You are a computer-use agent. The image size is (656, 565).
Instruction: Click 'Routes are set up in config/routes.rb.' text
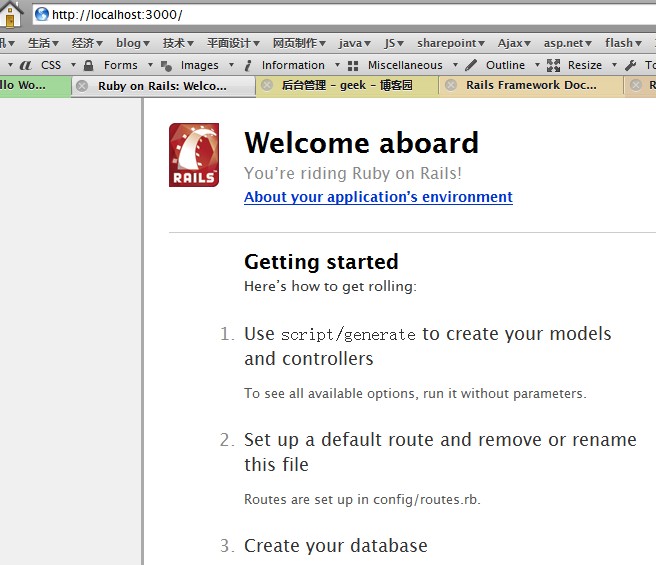[x=362, y=500]
